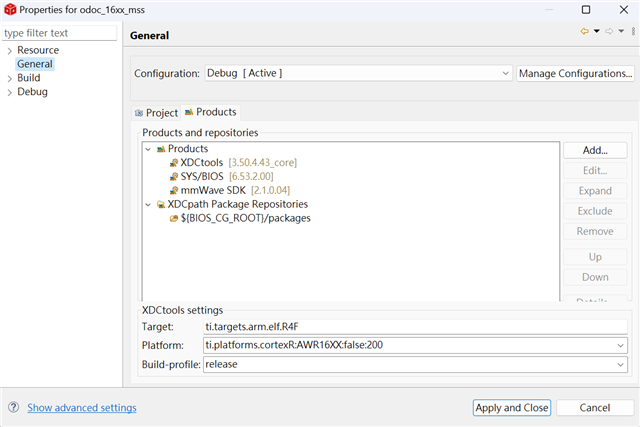The height and width of the screenshot is (427, 640).
Task: Click the Manage Configurations button
Action: (x=575, y=73)
